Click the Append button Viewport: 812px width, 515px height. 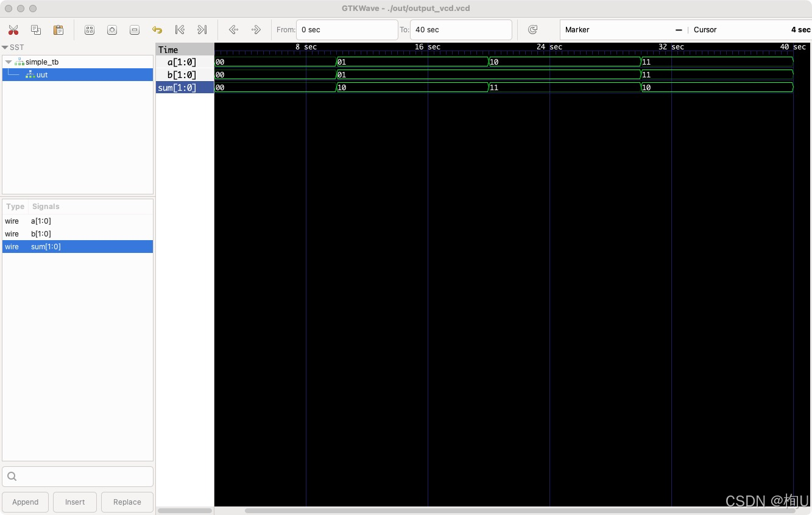click(25, 502)
